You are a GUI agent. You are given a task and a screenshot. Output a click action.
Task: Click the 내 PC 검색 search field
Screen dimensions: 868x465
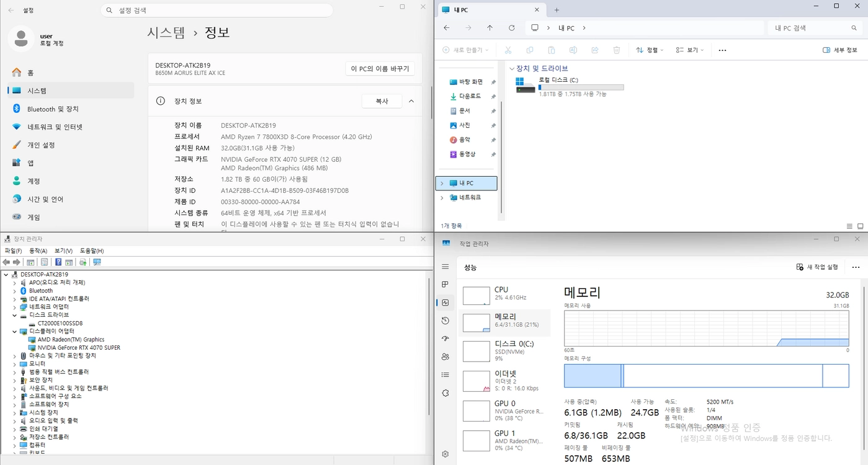tap(815, 28)
